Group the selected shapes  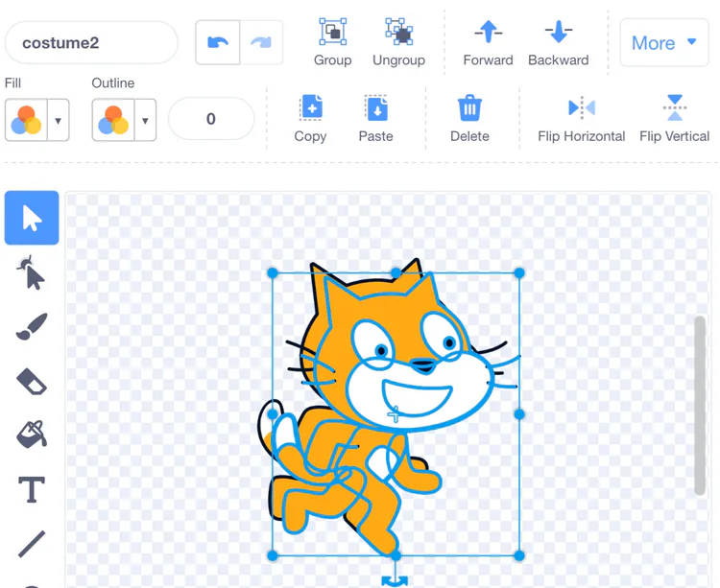click(333, 42)
